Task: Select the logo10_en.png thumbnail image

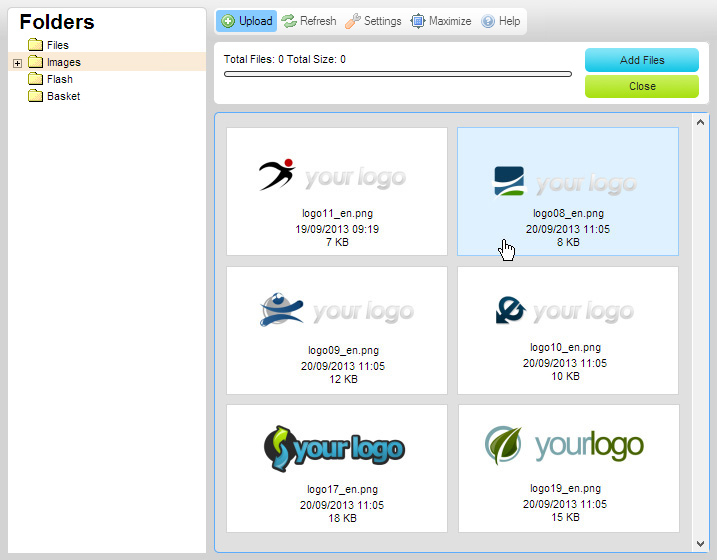Action: coord(564,310)
